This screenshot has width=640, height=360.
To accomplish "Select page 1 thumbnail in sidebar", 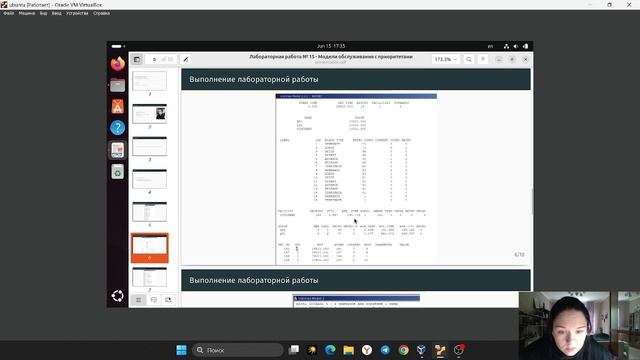I will 149,81.
